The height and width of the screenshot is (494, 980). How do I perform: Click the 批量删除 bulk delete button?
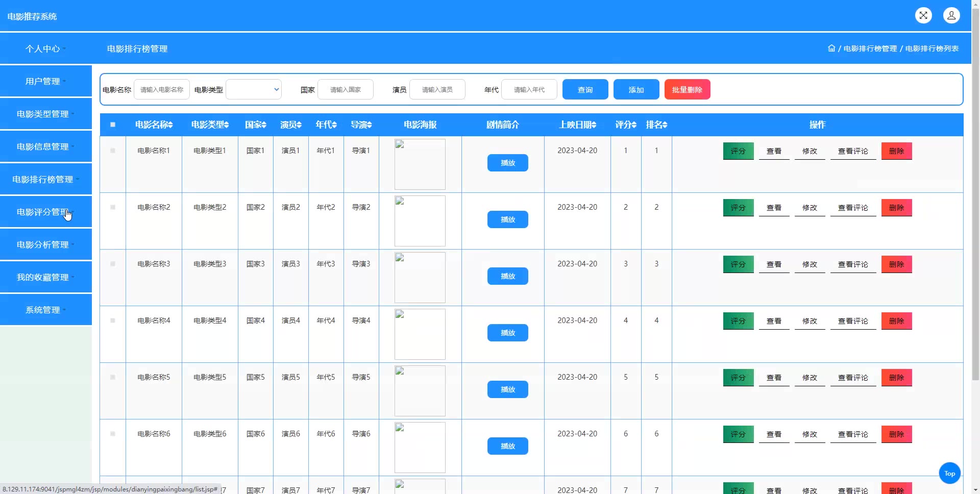tap(688, 89)
